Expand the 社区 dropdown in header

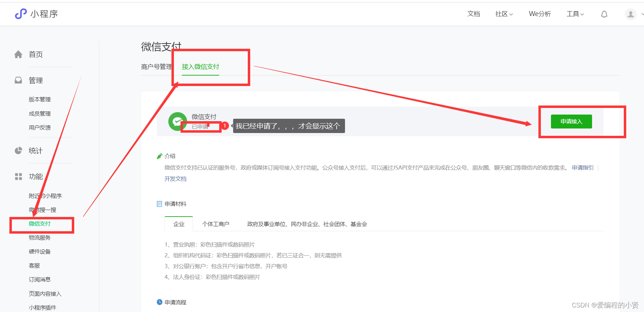coord(504,14)
